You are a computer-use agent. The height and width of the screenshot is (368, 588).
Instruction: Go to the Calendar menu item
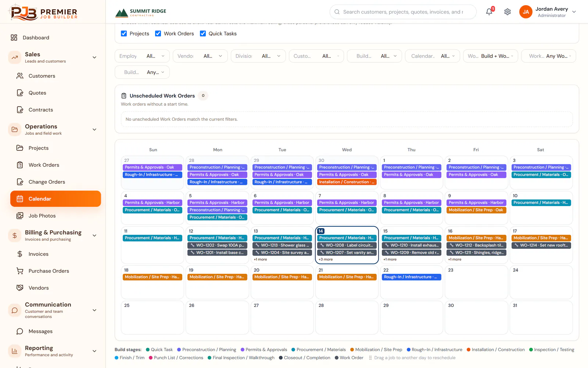[55, 199]
